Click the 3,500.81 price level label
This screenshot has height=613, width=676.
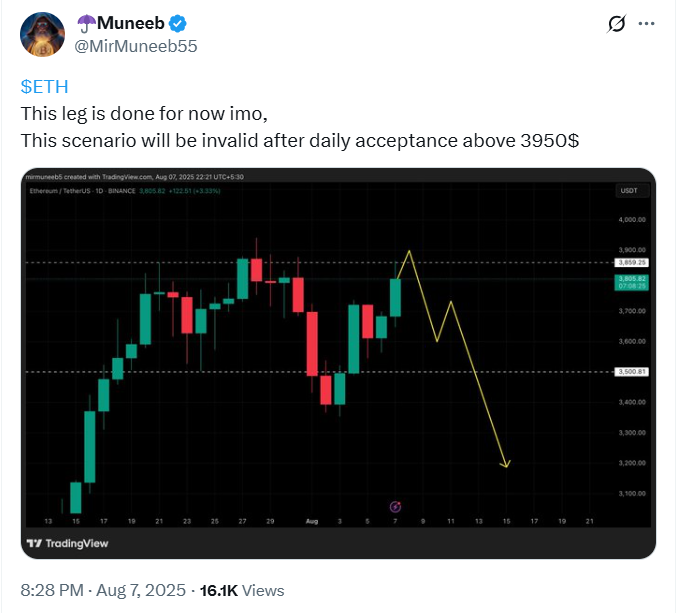pos(632,372)
